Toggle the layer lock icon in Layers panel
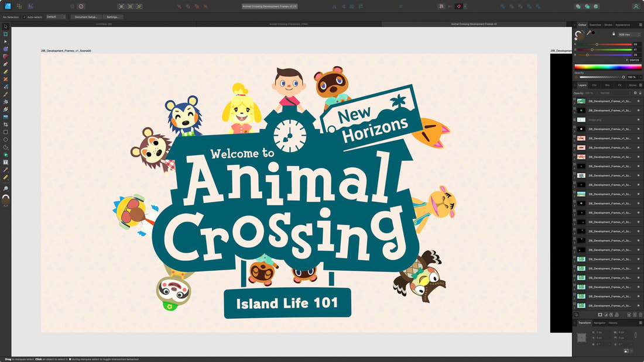This screenshot has height=362, width=644. [x=640, y=93]
